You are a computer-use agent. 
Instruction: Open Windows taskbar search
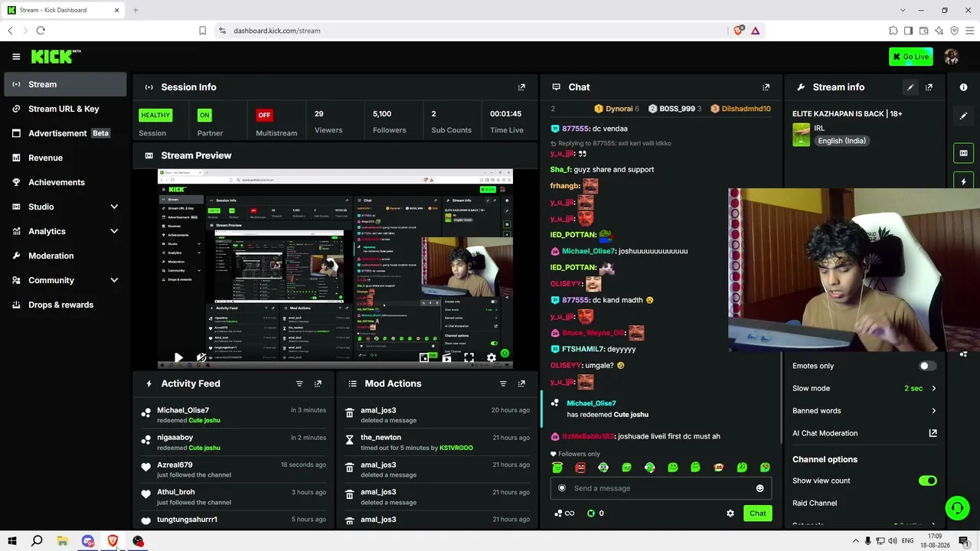[x=37, y=541]
